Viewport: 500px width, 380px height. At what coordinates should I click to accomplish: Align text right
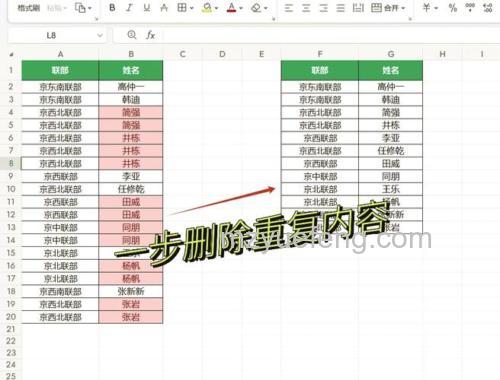(x=323, y=8)
